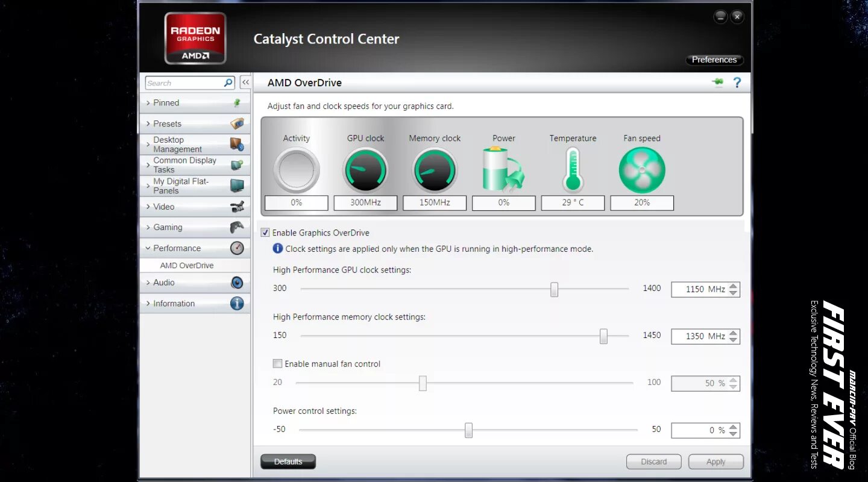Click the Presets icon in the sidebar
Image resolution: width=868 pixels, height=482 pixels.
tap(237, 124)
